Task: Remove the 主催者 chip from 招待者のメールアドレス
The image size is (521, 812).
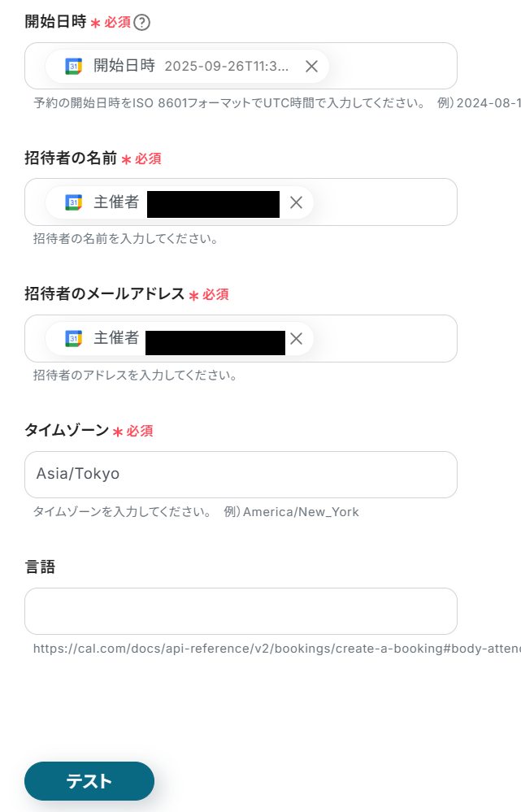Action: (x=296, y=339)
